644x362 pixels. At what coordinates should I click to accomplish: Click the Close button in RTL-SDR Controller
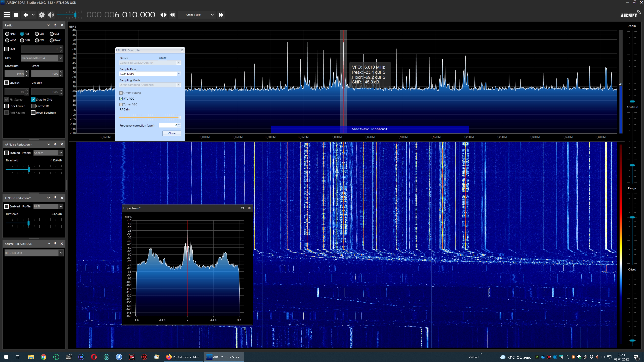[x=172, y=133]
